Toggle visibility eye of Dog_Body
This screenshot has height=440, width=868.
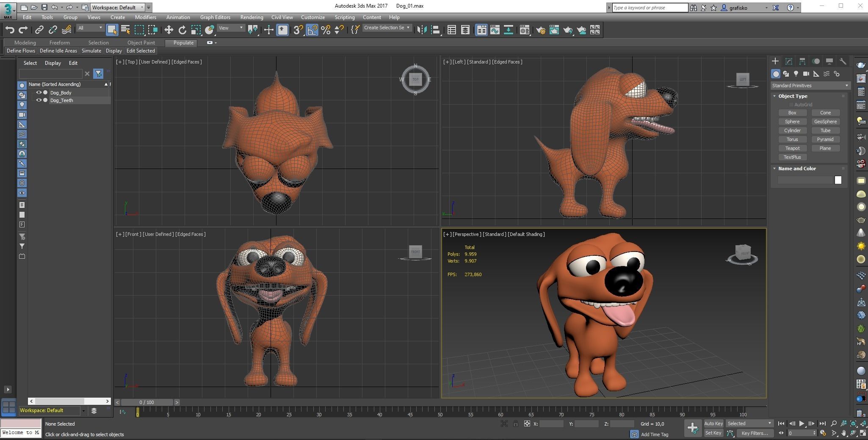(x=39, y=92)
